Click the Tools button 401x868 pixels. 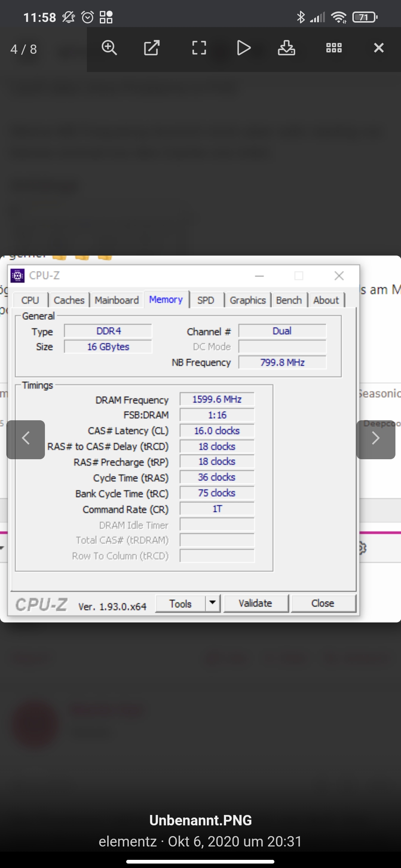point(180,604)
